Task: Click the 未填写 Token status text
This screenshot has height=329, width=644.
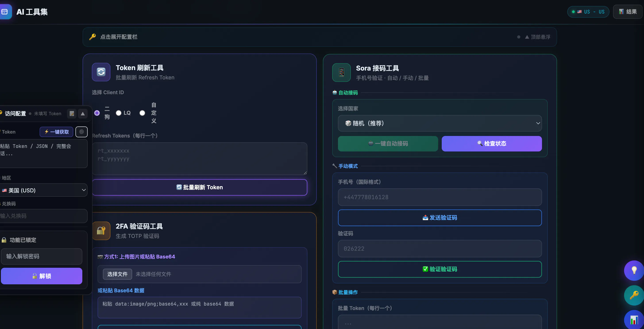Action: pos(48,114)
